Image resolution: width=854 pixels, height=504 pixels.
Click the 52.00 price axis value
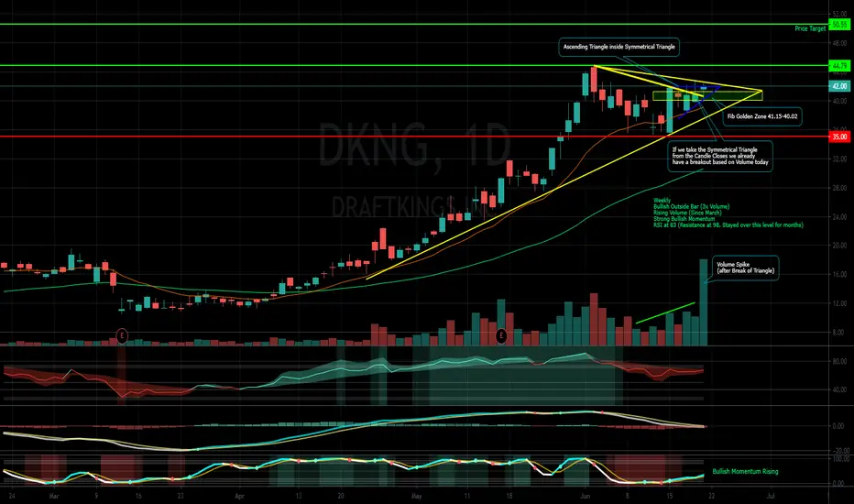click(838, 14)
